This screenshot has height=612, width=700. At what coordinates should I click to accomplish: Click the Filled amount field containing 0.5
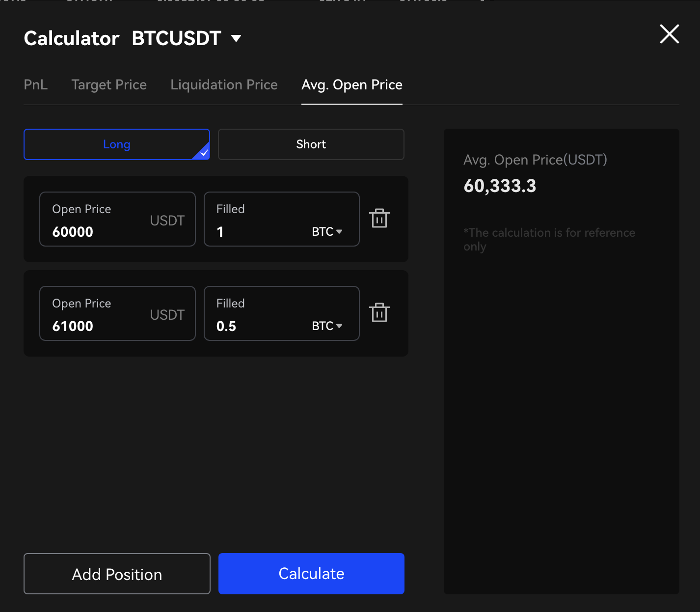pyautogui.click(x=260, y=326)
